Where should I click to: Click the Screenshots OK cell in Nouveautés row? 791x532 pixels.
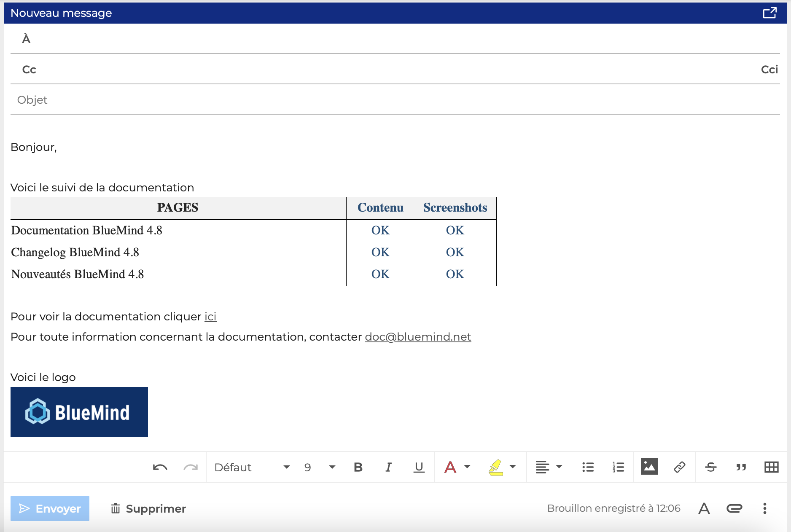click(x=455, y=274)
